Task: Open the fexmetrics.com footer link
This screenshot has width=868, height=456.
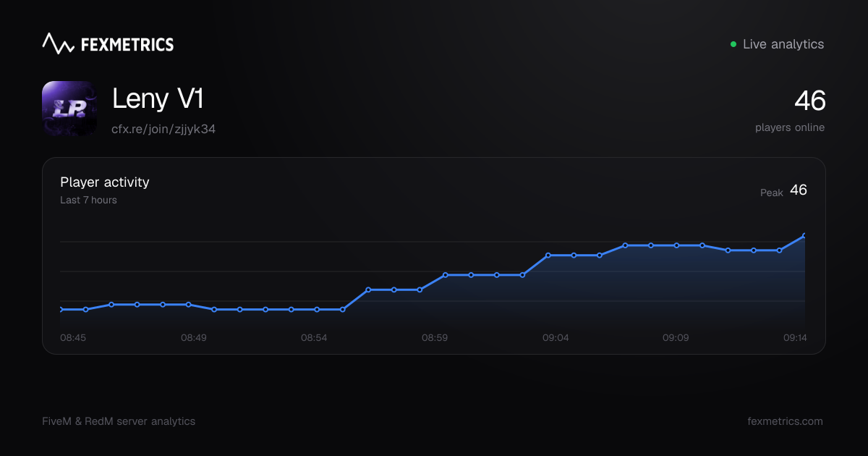Action: 785,421
